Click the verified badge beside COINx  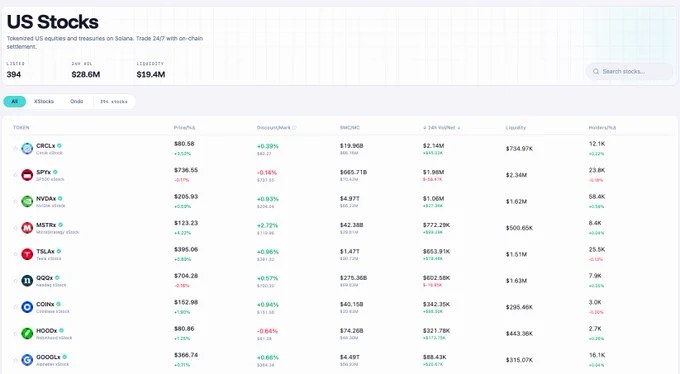[59, 304]
